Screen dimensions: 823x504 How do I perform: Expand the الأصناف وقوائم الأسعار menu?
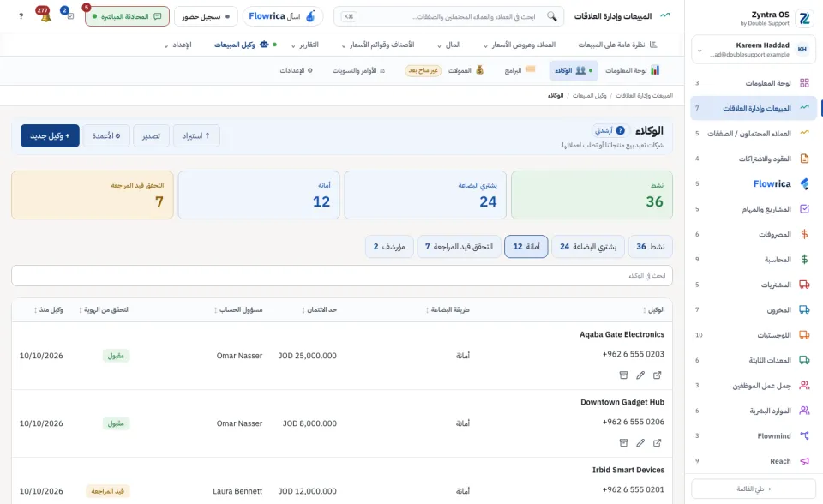[x=378, y=45]
